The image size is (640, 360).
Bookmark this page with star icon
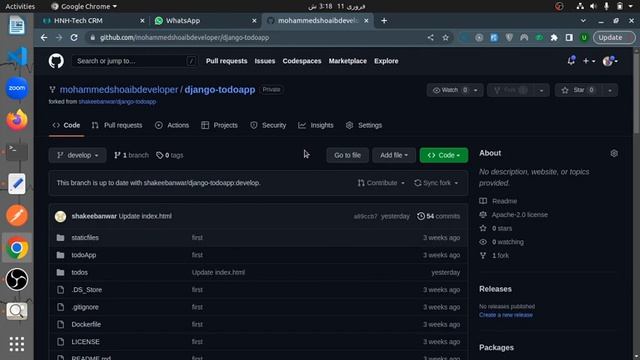click(445, 38)
